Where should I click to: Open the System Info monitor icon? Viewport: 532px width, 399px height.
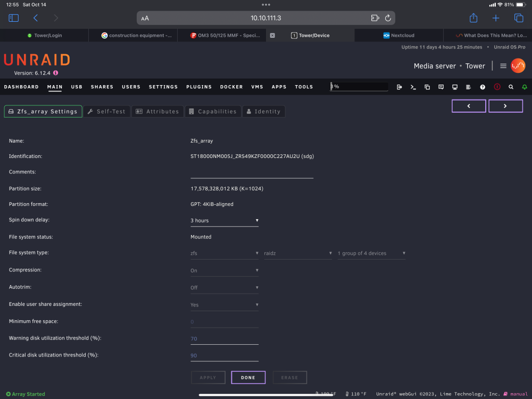point(455,87)
